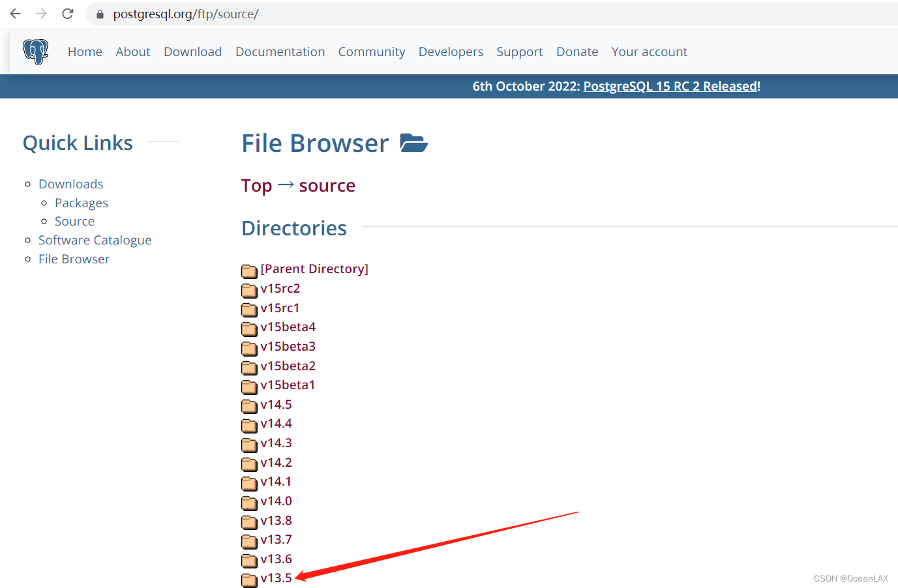Viewport: 898px width, 588px height.
Task: Open the v14.1 directory
Action: 277,481
